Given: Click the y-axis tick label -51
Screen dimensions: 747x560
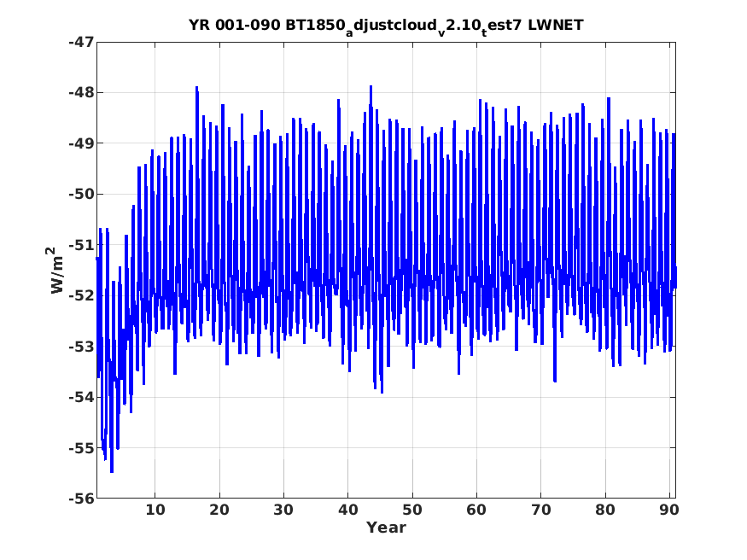Looking at the screenshot, I should tap(81, 245).
